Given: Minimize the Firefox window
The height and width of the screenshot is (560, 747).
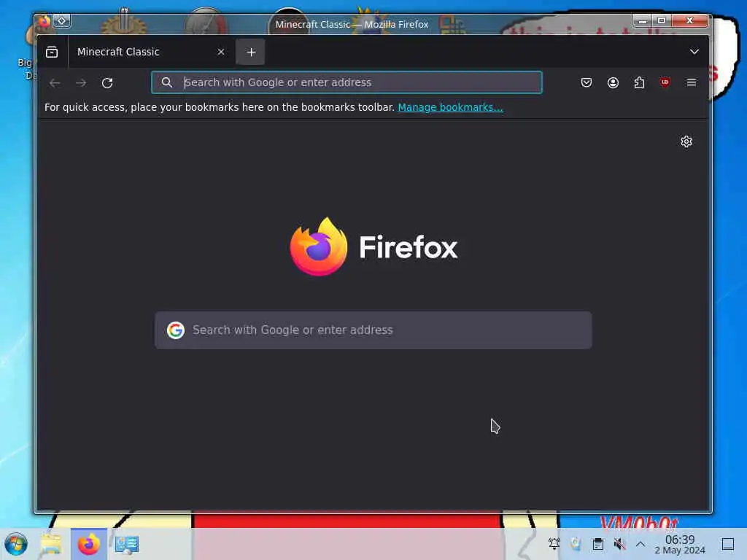Looking at the screenshot, I should click(642, 20).
